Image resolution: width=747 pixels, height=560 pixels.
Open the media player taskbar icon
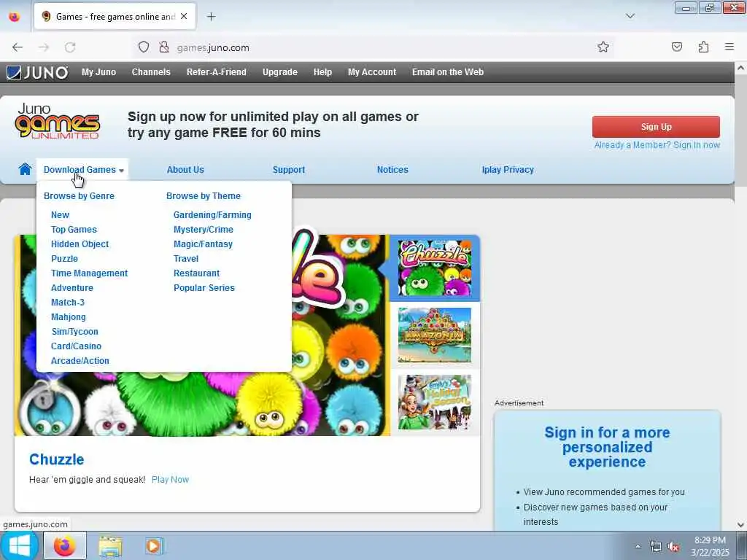pos(155,546)
